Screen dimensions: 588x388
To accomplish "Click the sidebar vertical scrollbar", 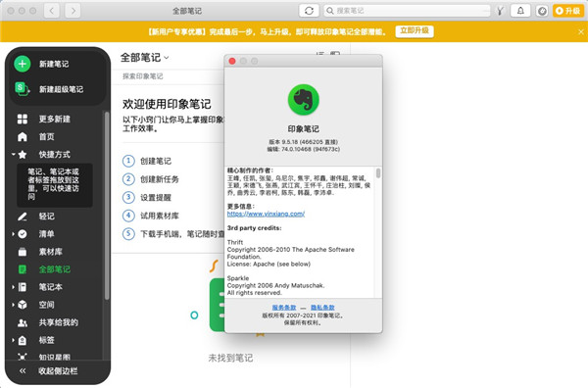I will [107, 206].
